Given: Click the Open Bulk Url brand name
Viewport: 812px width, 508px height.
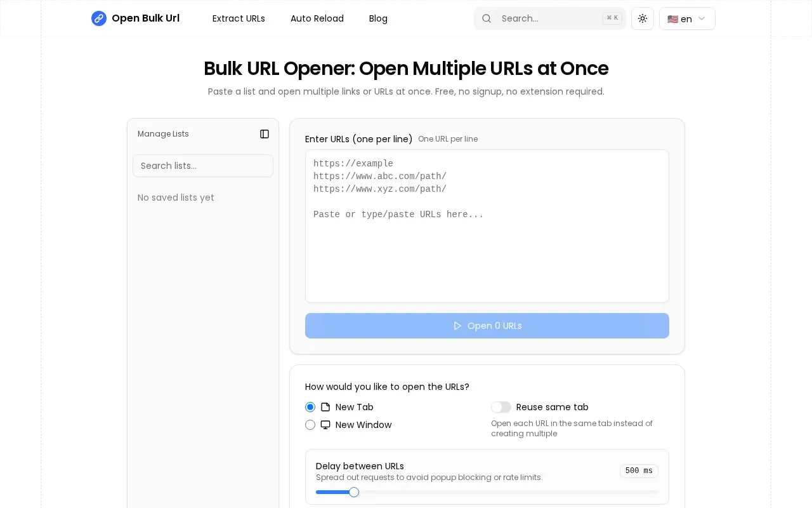Looking at the screenshot, I should (145, 18).
